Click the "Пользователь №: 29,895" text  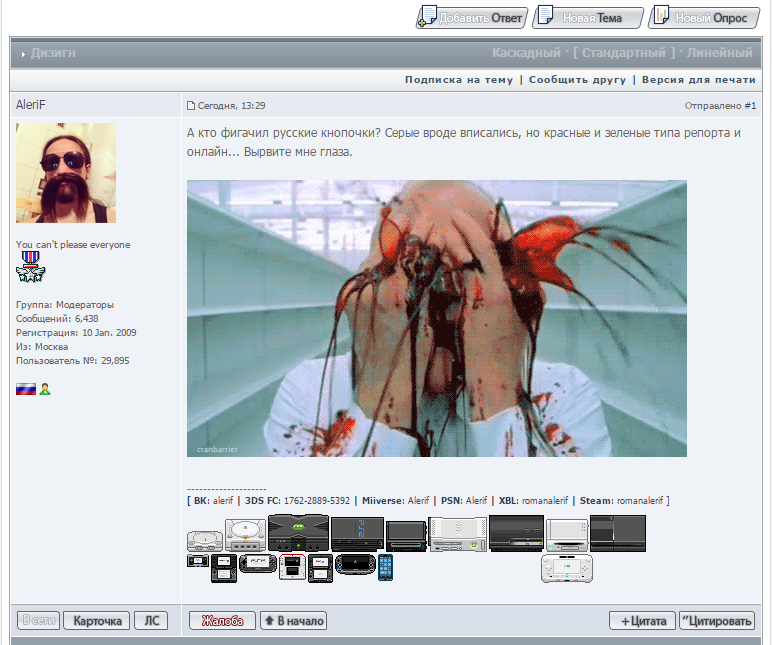pos(72,360)
